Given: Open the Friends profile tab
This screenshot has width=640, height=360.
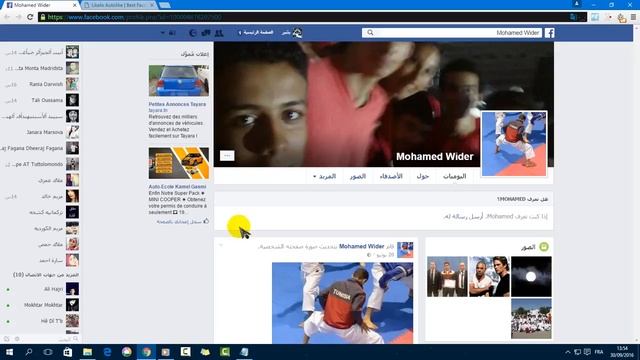Looking at the screenshot, I should [x=391, y=176].
